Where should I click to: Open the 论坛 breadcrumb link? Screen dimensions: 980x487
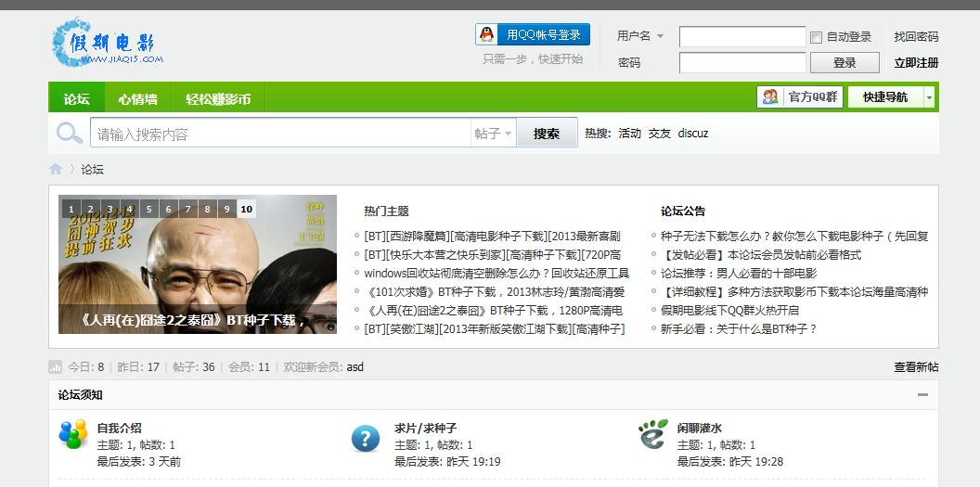[93, 169]
